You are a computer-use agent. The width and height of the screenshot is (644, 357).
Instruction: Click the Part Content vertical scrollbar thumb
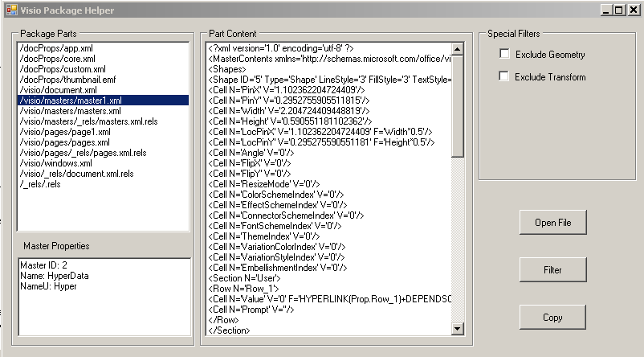click(458, 106)
